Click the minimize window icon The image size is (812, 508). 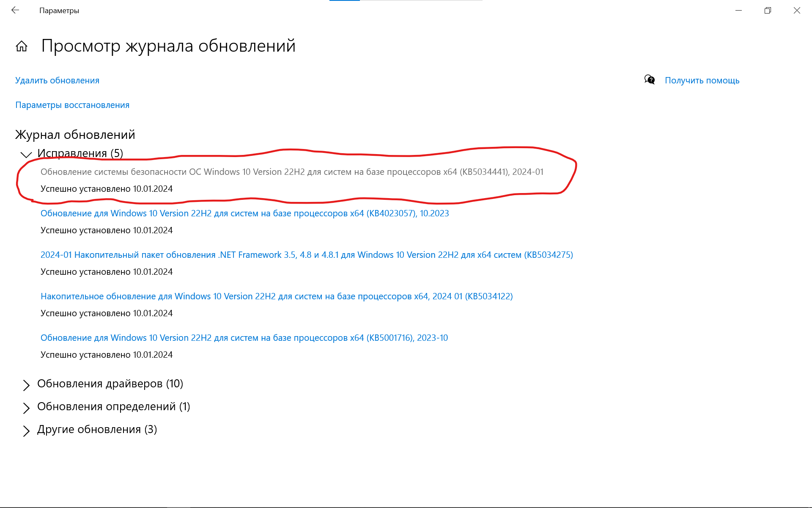[x=738, y=9]
